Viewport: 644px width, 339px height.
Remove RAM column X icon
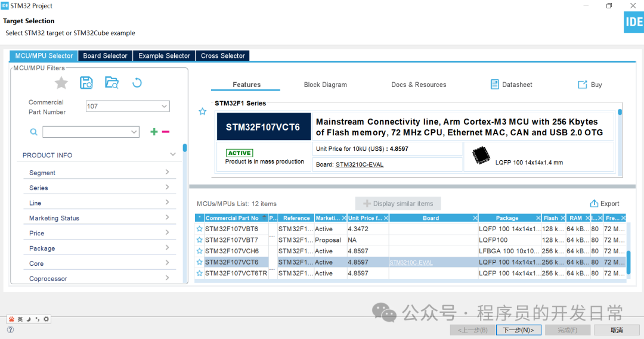point(587,218)
